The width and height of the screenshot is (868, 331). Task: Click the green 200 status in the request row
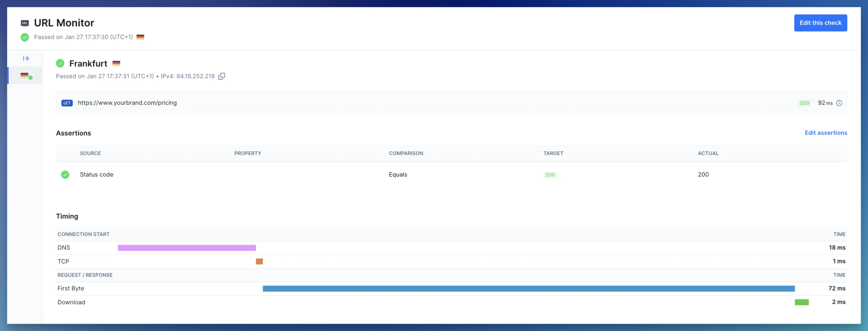tap(805, 103)
